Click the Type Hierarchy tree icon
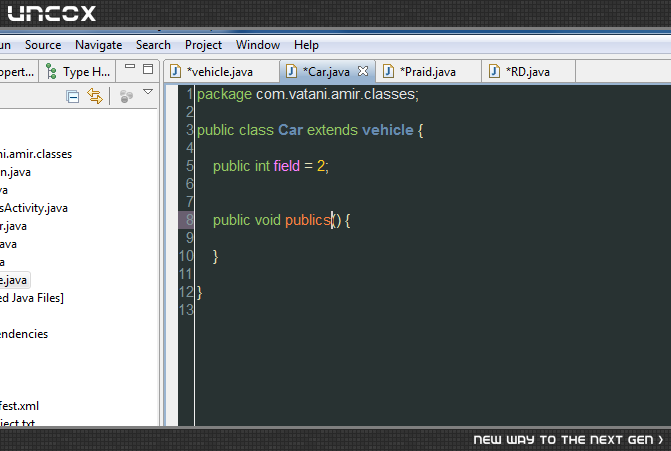The image size is (671, 451). [51, 71]
